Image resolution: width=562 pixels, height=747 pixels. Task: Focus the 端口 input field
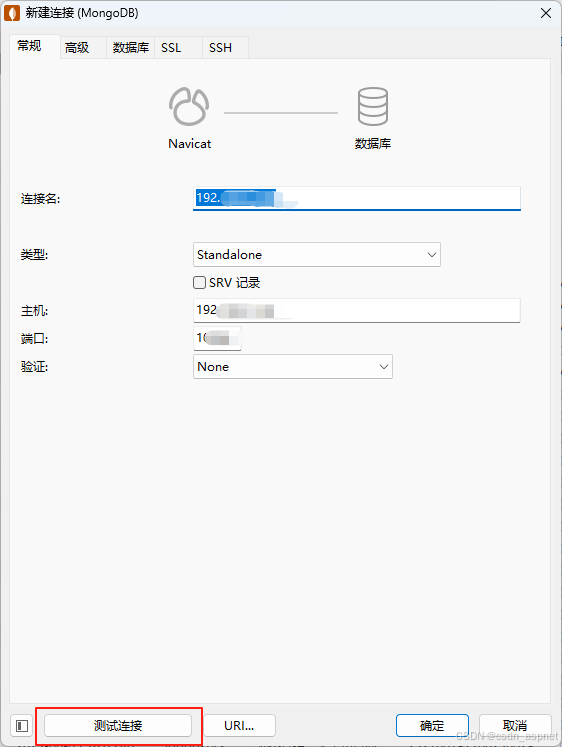click(217, 338)
